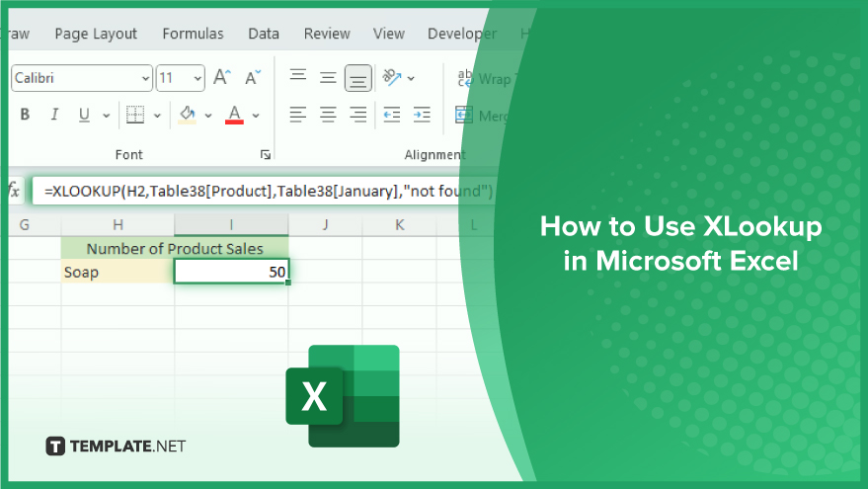Open the Calibri font name dropdown

coord(145,78)
